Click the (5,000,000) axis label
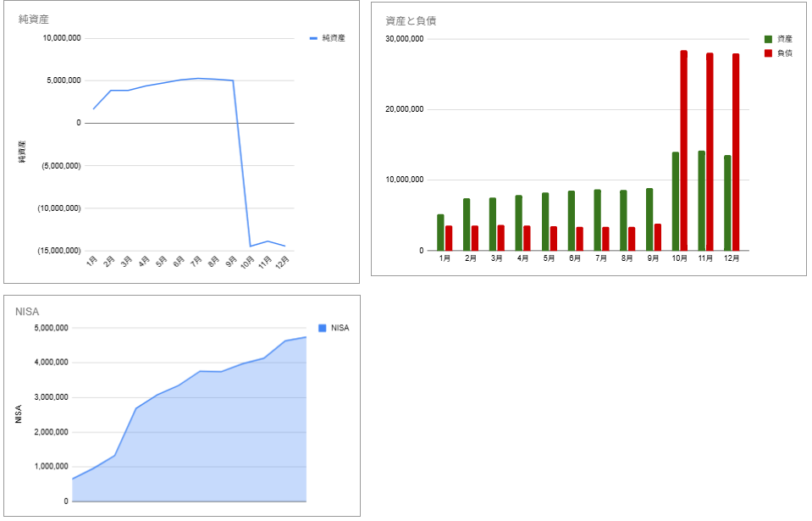Image resolution: width=812 pixels, height=521 pixels. coord(61,166)
